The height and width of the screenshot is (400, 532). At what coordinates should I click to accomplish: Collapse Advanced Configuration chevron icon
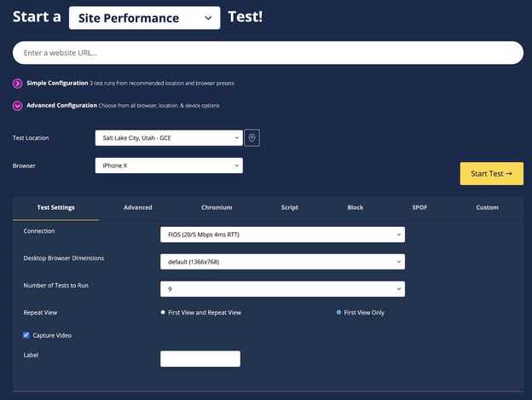coord(18,106)
